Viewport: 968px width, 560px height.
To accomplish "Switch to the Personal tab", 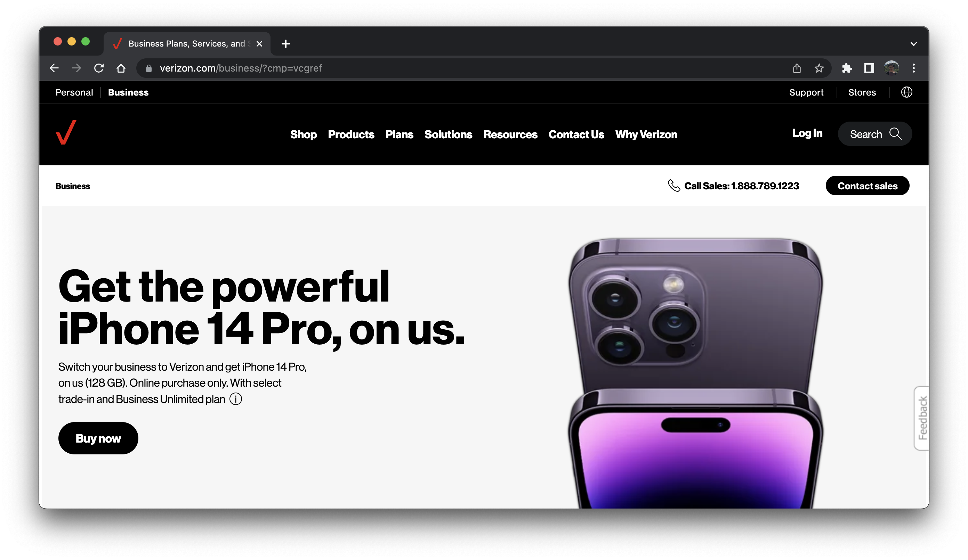I will [x=74, y=92].
